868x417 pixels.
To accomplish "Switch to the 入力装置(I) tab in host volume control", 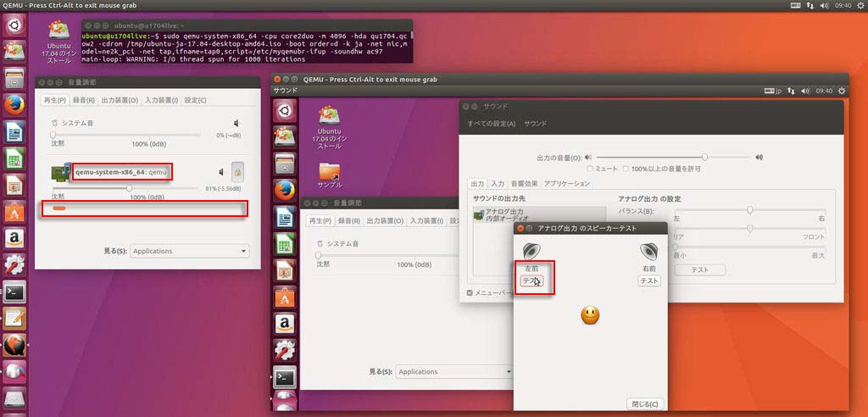I will [x=162, y=100].
